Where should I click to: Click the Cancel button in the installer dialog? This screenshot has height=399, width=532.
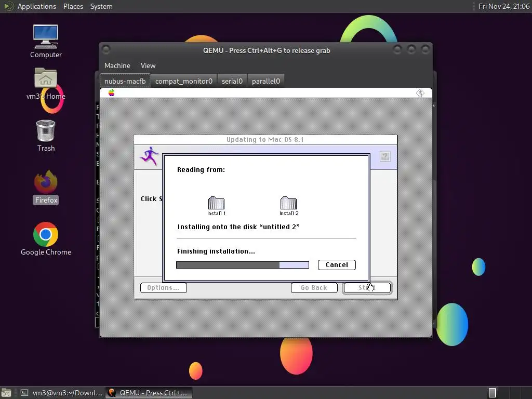[x=337, y=264]
